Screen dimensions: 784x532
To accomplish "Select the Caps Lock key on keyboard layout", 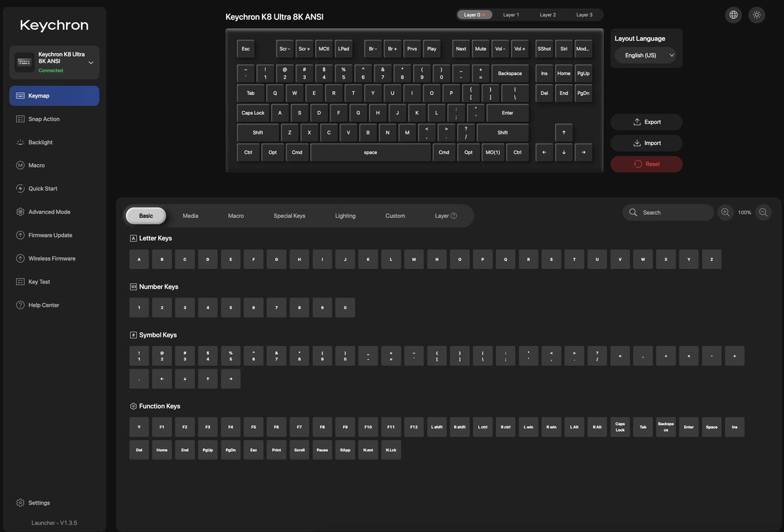I will point(253,113).
